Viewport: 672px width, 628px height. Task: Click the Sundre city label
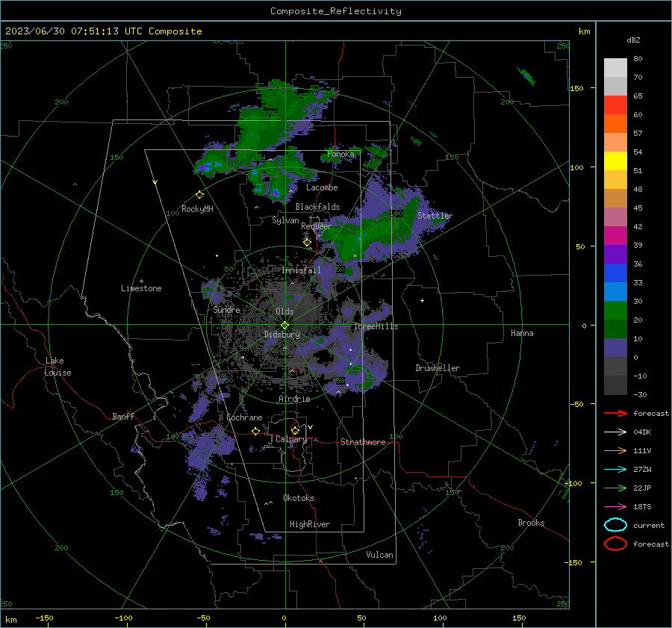[226, 309]
